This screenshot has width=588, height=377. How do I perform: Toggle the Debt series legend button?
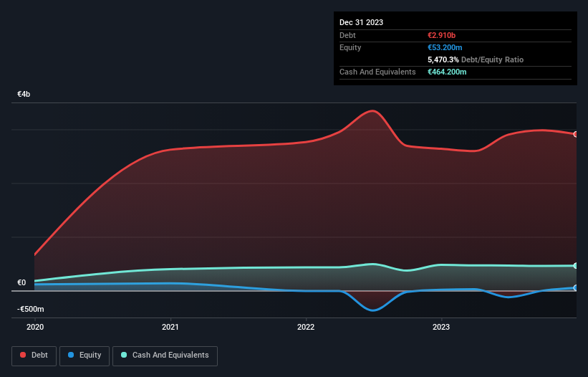[34, 355]
